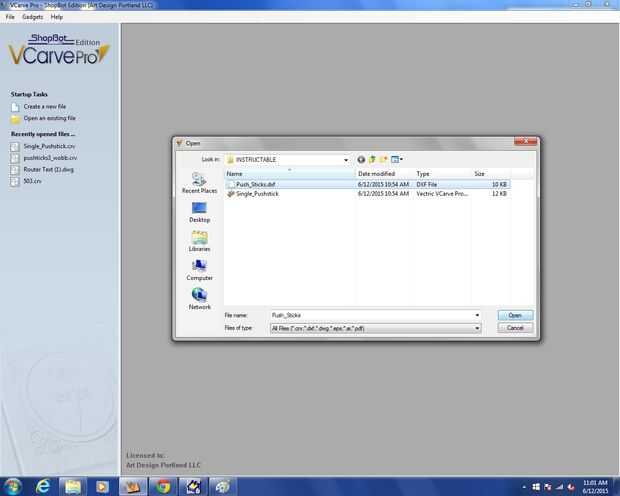Click Open an existing file

click(49, 118)
